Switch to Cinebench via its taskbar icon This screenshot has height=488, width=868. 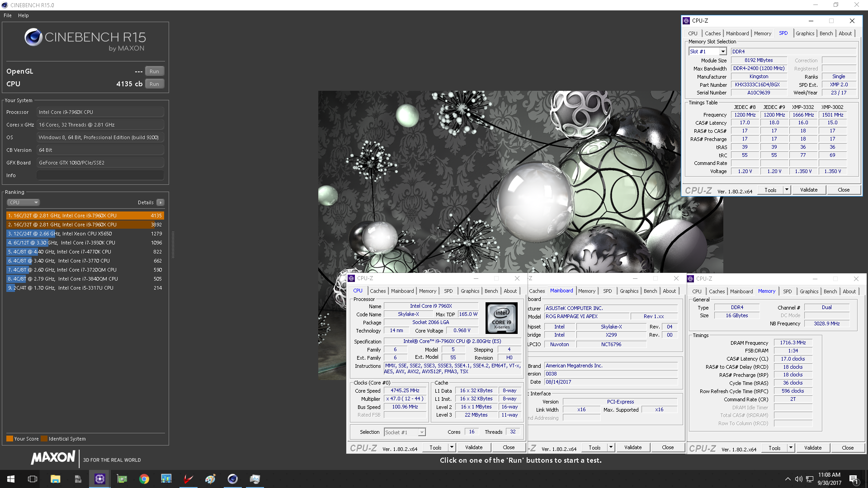click(232, 479)
